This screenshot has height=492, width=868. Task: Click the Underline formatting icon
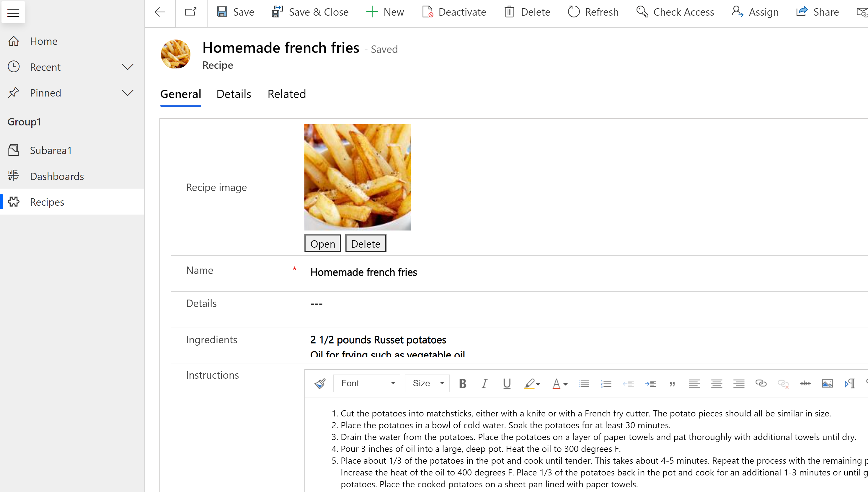click(505, 383)
